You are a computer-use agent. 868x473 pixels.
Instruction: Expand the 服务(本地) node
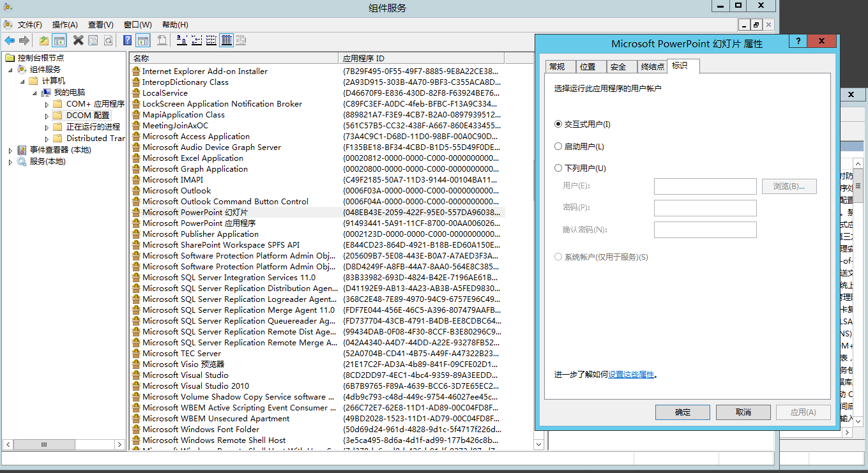10,161
